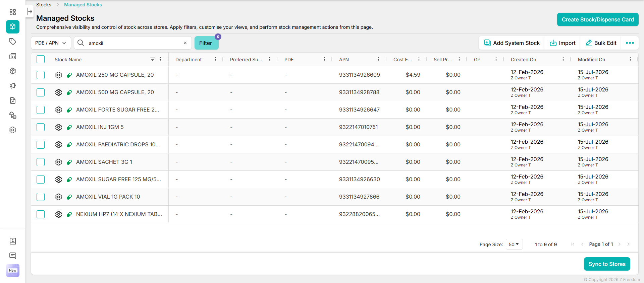The width and height of the screenshot is (644, 283).
Task: Click green pill icon for AMOXIL VIAL 1G
Action: pyautogui.click(x=69, y=197)
